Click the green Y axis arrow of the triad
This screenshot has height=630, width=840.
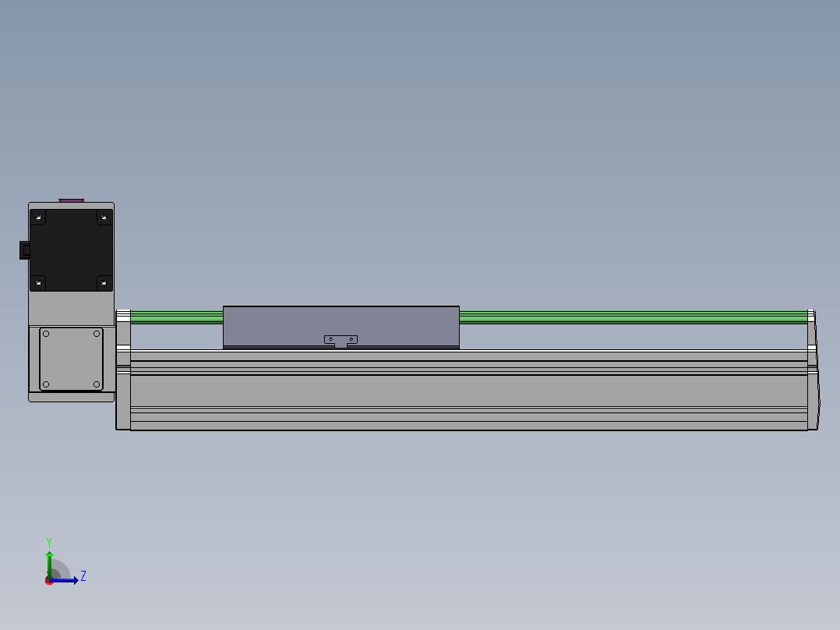[49, 564]
